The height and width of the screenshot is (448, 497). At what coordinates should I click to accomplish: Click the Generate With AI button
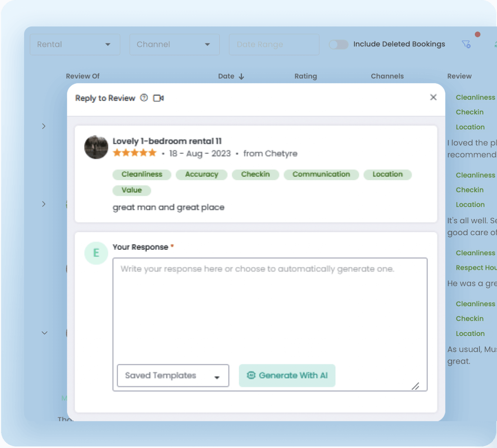coord(287,375)
